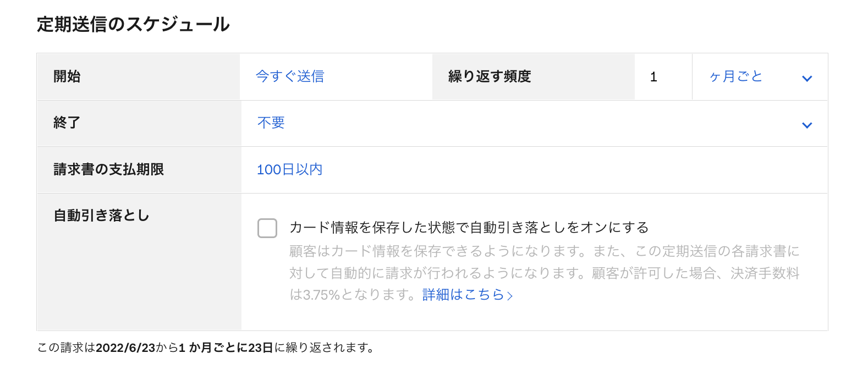868x375 pixels.
Task: Click the 開始 row label
Action: 67,76
